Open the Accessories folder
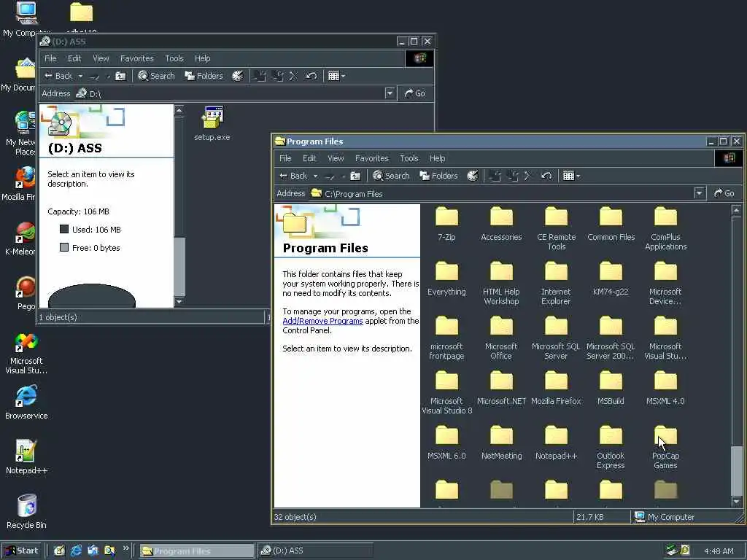The height and width of the screenshot is (560, 747). (501, 225)
